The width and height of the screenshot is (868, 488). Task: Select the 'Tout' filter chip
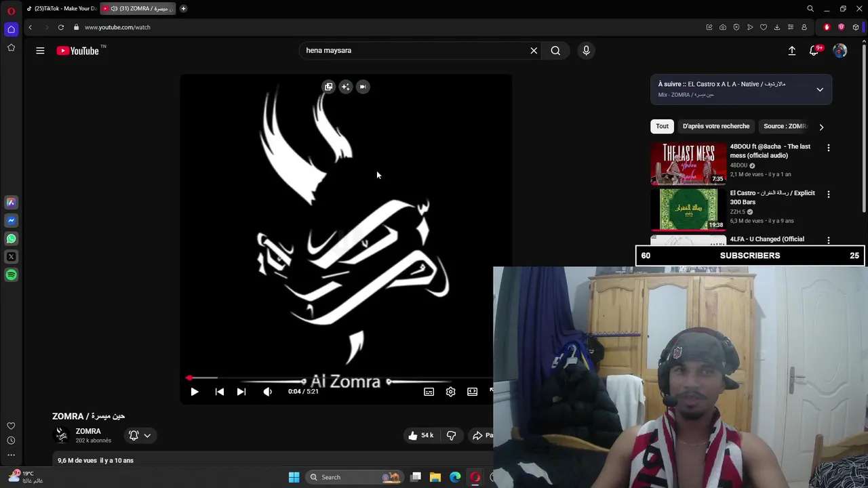click(662, 126)
